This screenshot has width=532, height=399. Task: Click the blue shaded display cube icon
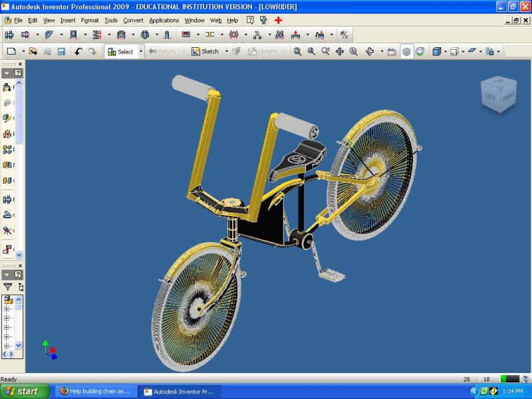(437, 52)
